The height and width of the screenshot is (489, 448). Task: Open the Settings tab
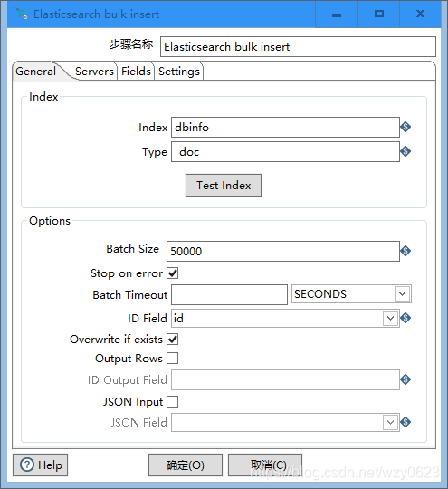[179, 72]
